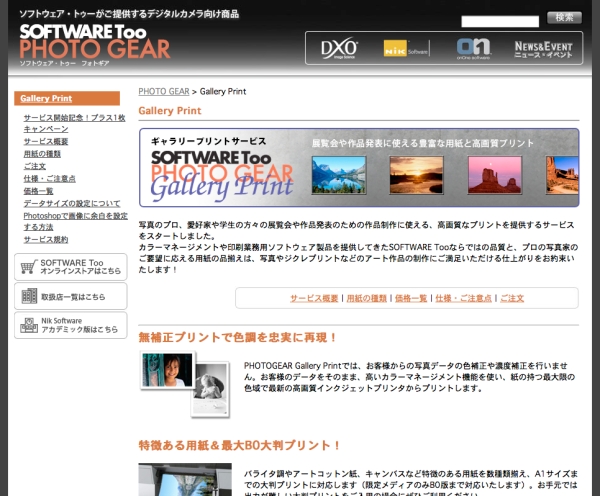Image resolution: width=600 pixels, height=496 pixels.
Task: Open News & Event section
Action: [x=543, y=47]
